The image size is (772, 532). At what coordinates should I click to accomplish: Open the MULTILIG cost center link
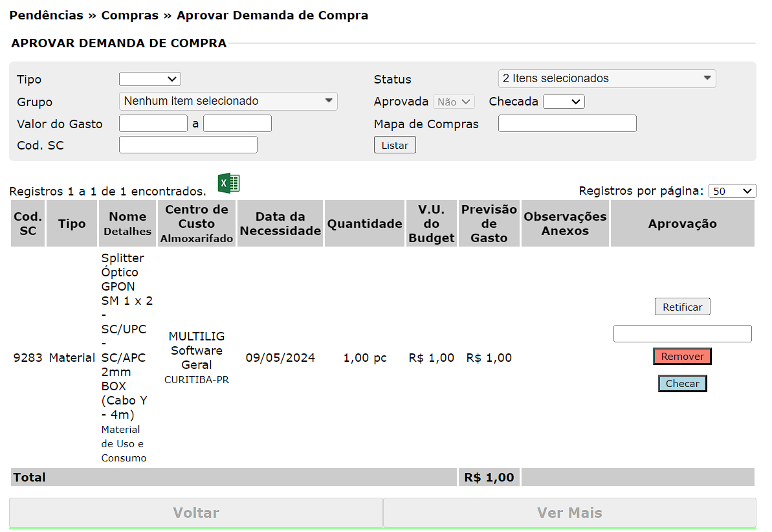pos(197,337)
